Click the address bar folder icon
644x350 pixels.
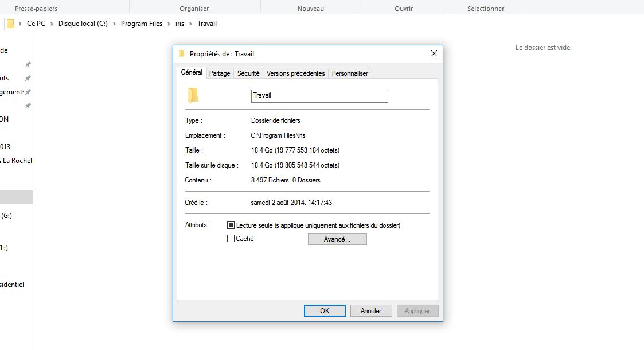(11, 24)
